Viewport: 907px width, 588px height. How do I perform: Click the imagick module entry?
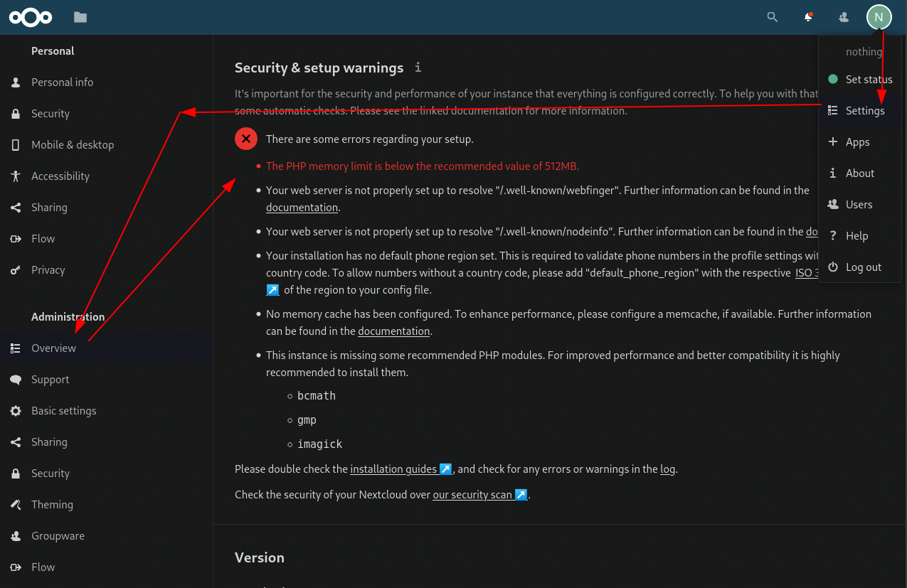320,444
